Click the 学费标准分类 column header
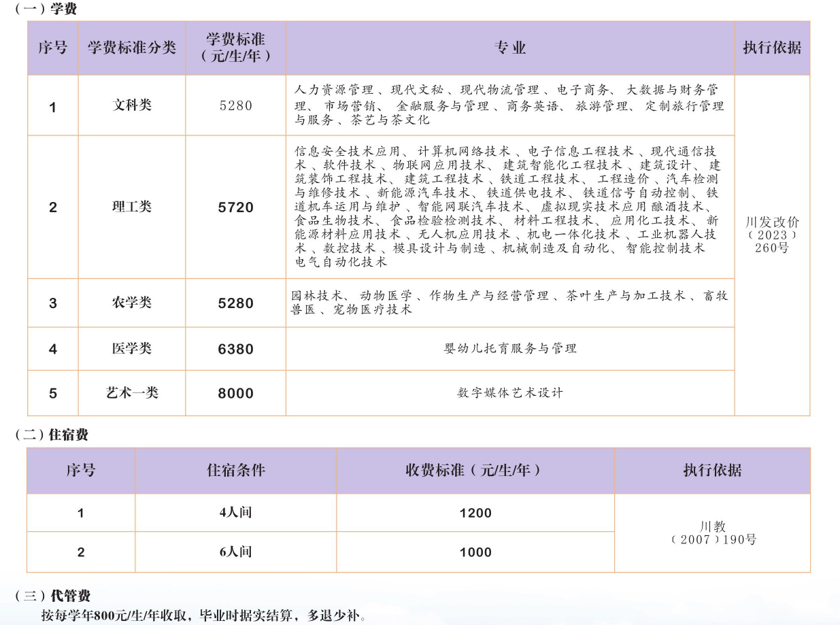Image resolution: width=840 pixels, height=625 pixels. [x=132, y=48]
